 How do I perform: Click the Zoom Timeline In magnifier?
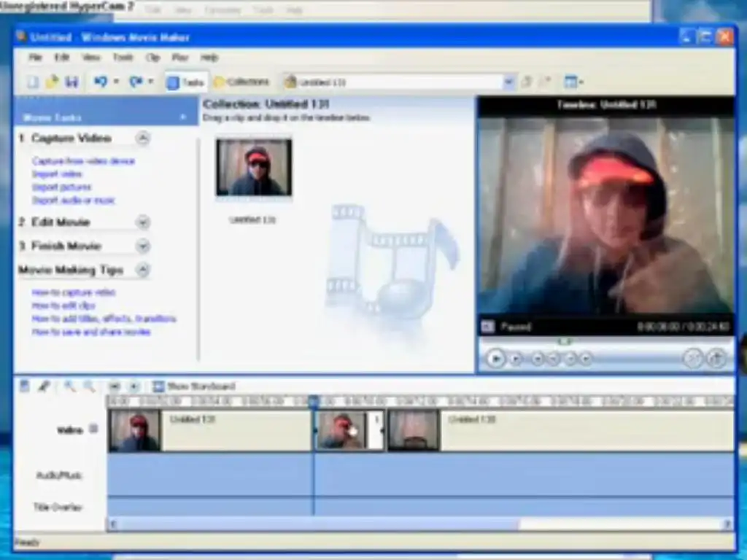click(69, 386)
